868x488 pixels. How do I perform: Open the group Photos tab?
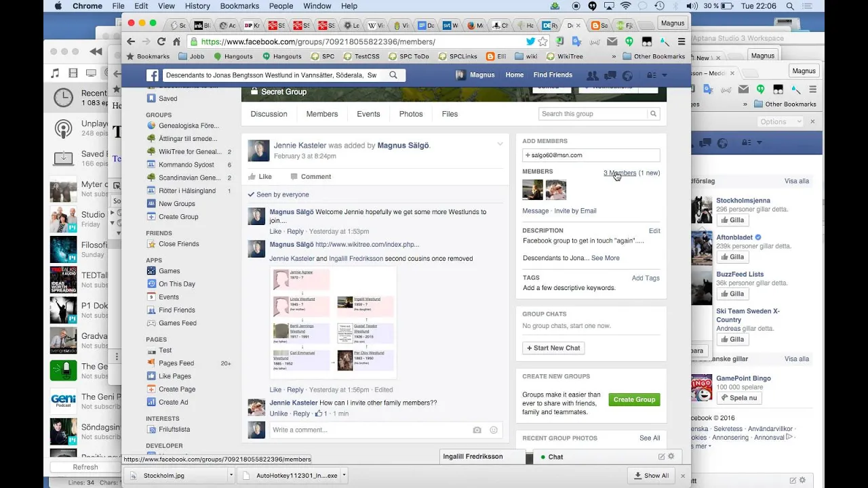[x=411, y=114]
